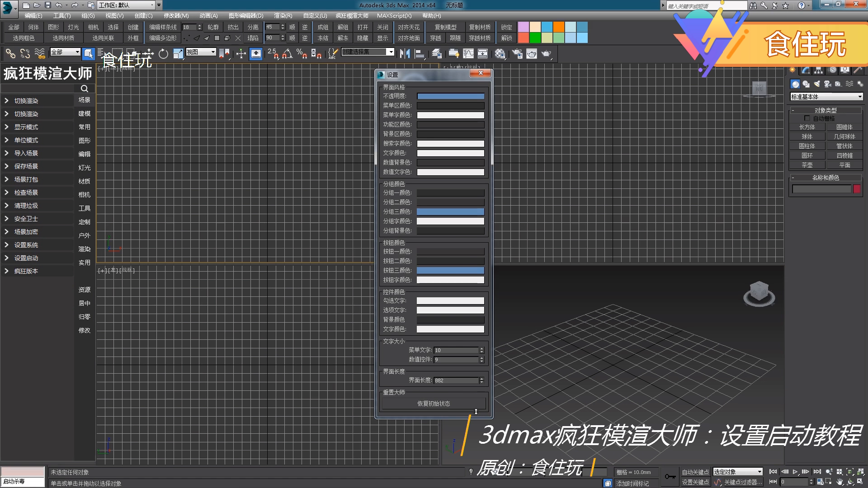Click Edit Named Selection Sets icon
The width and height of the screenshot is (868, 488).
[x=333, y=54]
